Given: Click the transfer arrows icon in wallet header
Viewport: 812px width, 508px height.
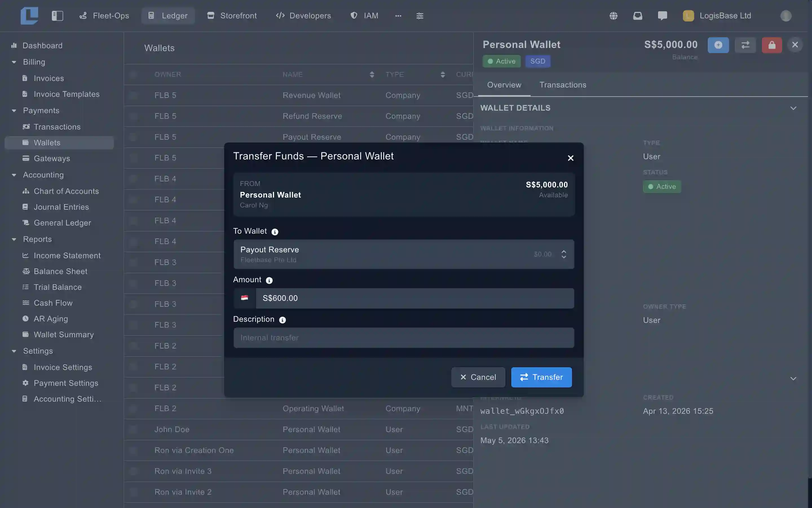Looking at the screenshot, I should 745,45.
